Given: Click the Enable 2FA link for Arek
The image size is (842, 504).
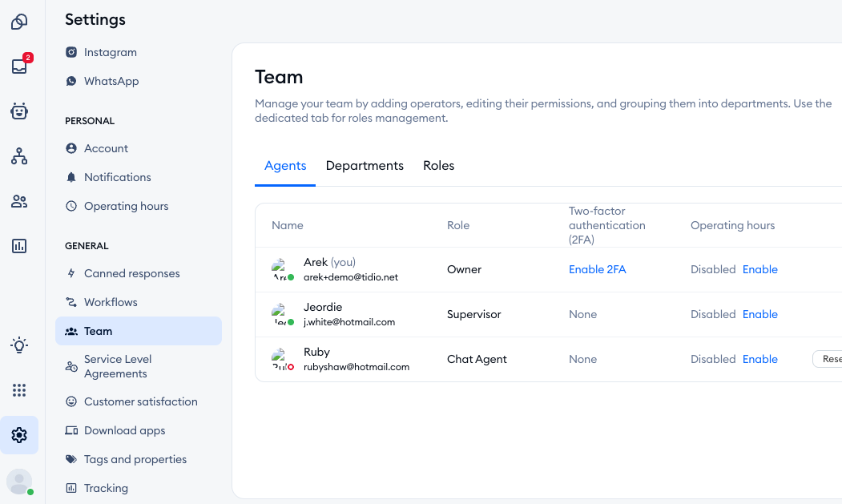Looking at the screenshot, I should [x=597, y=269].
